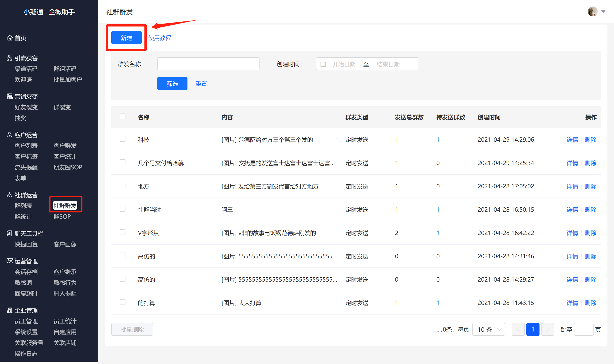
Task: Expand the account menu arrow beside avatar
Action: (x=603, y=11)
